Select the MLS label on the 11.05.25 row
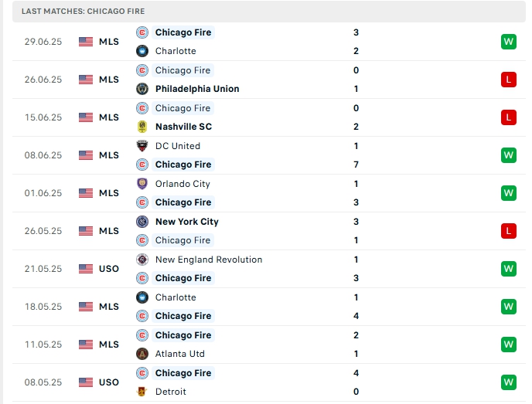Image resolution: width=532 pixels, height=404 pixels. (x=109, y=345)
